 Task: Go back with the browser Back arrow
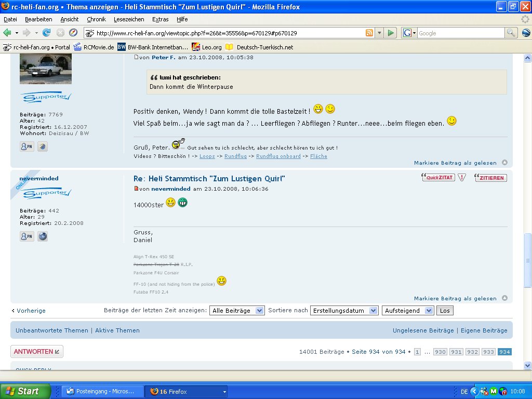7,33
